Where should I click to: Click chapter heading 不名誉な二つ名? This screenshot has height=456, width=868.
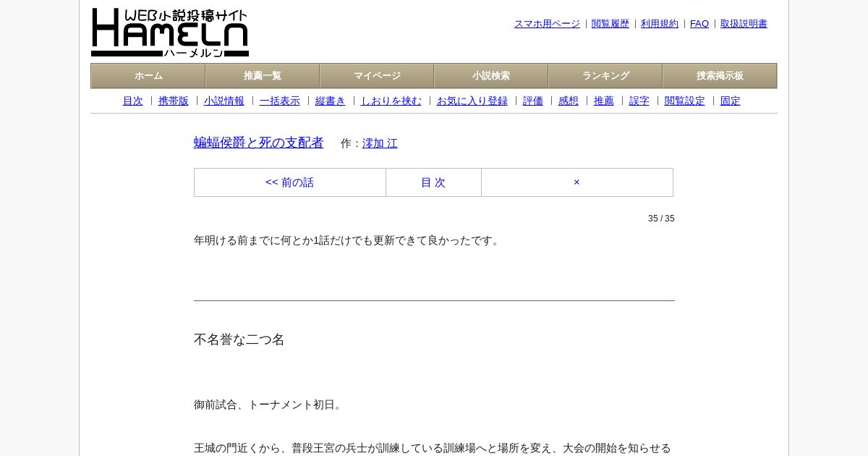[239, 339]
